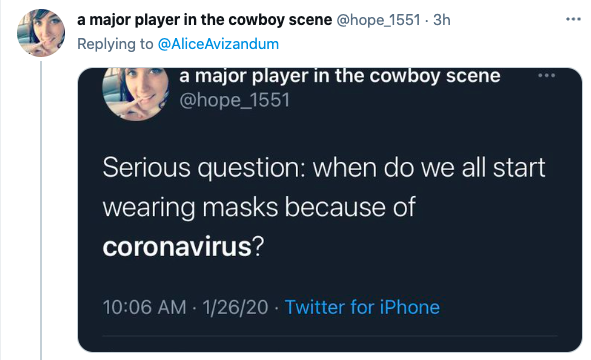Click the 'Serious question' line of the tweet
Viewport: 591px width, 360px height.
[x=324, y=168]
